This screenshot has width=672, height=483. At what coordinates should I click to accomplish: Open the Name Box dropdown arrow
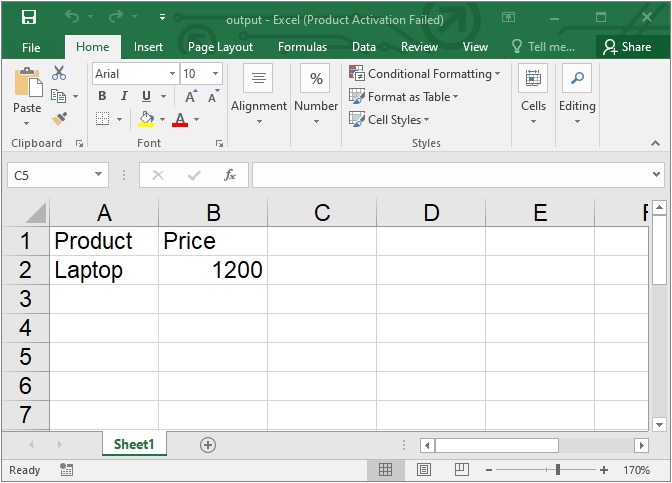99,175
